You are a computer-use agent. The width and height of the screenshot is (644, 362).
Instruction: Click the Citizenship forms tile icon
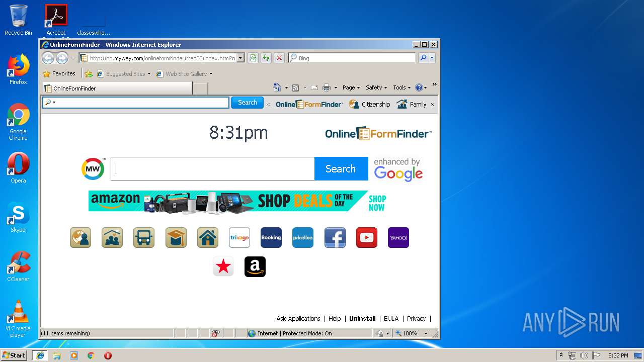pos(80,237)
